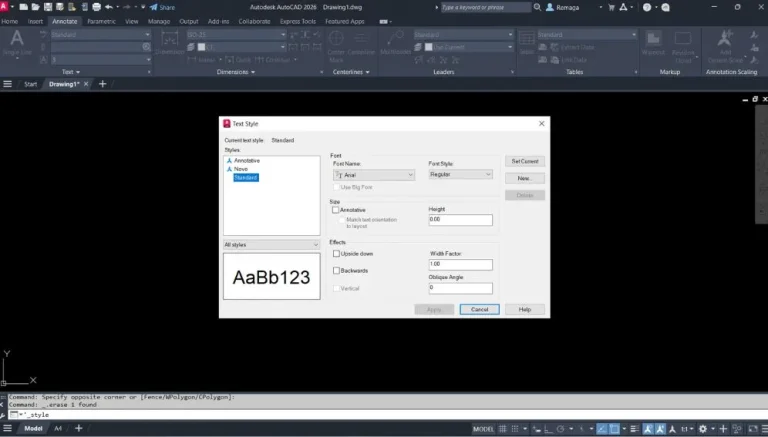The height and width of the screenshot is (437, 768).
Task: Open the All styles filter dropdown
Action: coord(271,244)
